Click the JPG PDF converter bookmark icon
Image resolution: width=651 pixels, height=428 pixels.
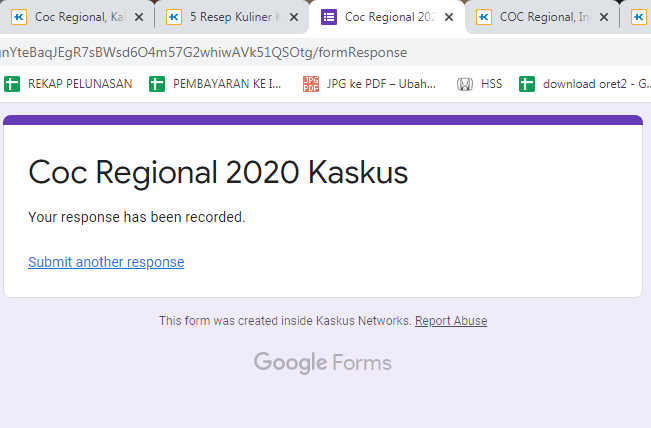click(311, 84)
